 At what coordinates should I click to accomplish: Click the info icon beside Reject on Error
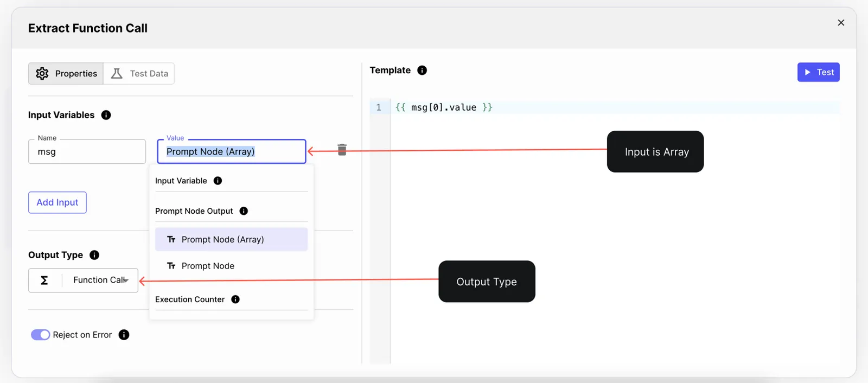[x=124, y=335]
